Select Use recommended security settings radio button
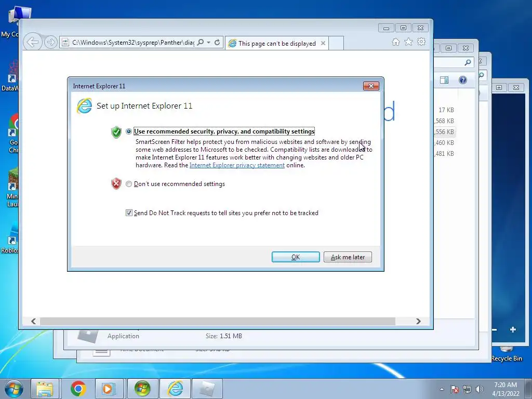The width and height of the screenshot is (532, 399). click(x=129, y=131)
